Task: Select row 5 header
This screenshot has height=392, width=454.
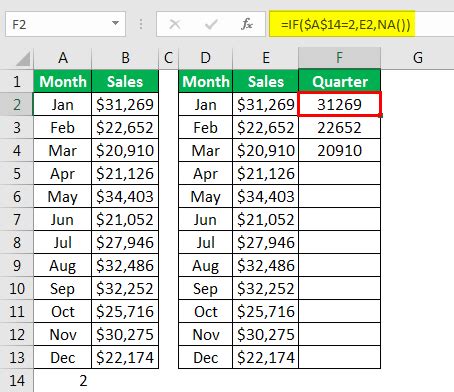Action: point(17,173)
